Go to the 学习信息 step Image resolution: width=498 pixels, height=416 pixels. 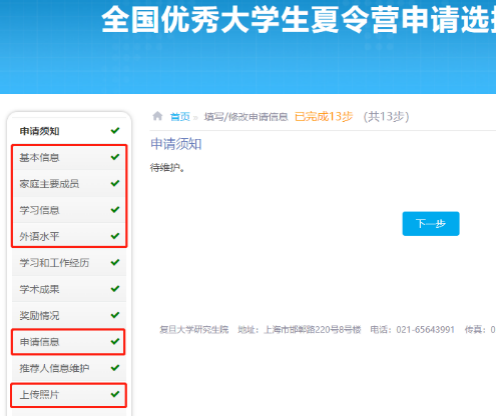(x=69, y=210)
